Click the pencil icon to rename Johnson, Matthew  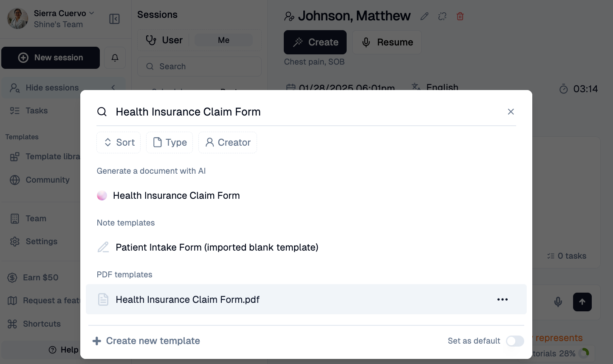tap(424, 16)
